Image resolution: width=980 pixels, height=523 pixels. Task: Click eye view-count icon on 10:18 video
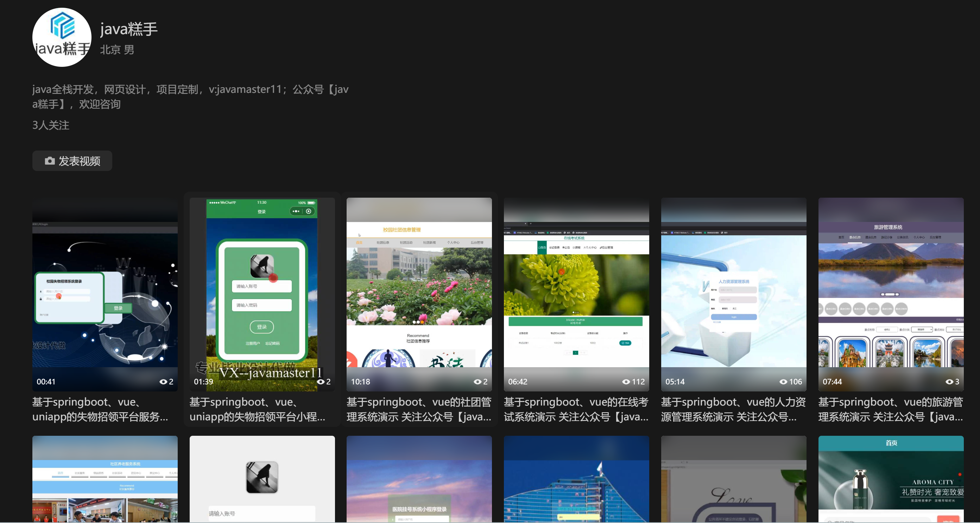[478, 382]
